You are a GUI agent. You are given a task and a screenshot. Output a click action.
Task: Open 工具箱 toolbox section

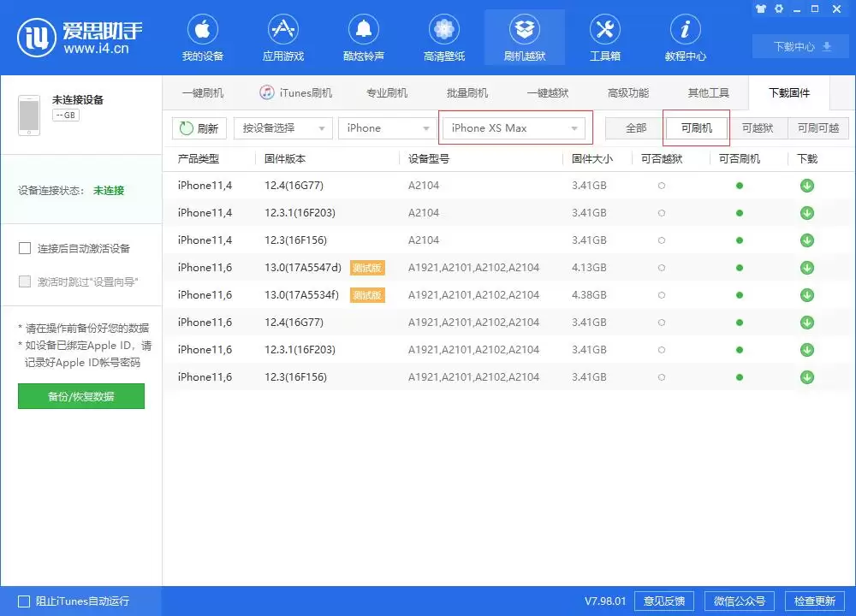605,38
